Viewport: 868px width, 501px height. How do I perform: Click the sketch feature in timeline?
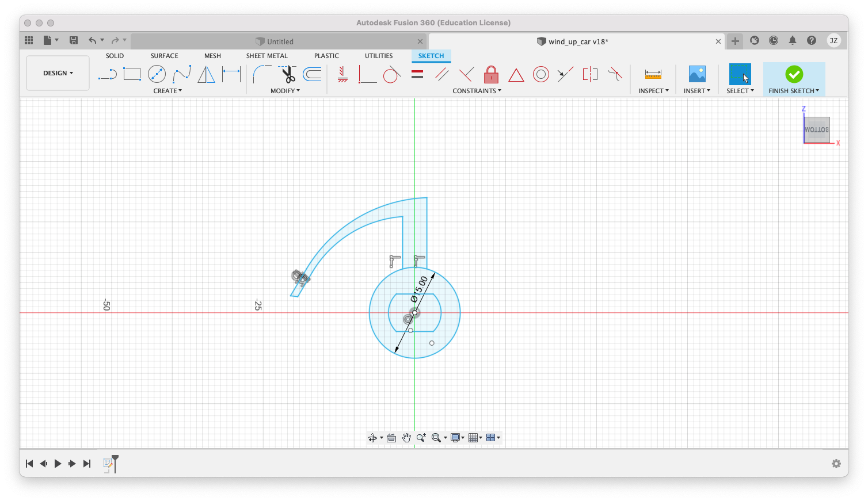pos(108,463)
